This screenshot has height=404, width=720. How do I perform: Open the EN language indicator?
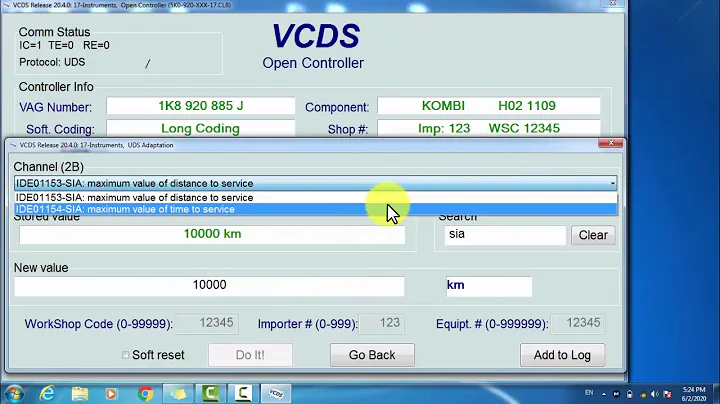[x=589, y=393]
